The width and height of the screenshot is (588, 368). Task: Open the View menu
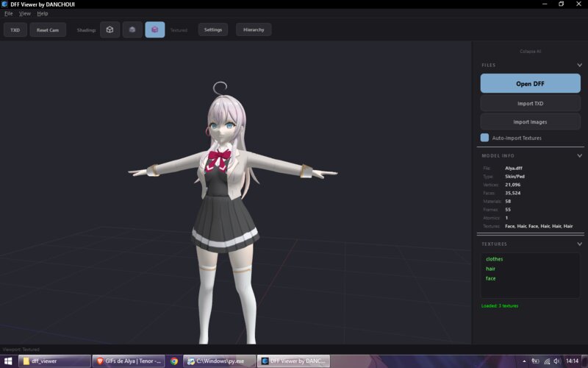tap(25, 13)
